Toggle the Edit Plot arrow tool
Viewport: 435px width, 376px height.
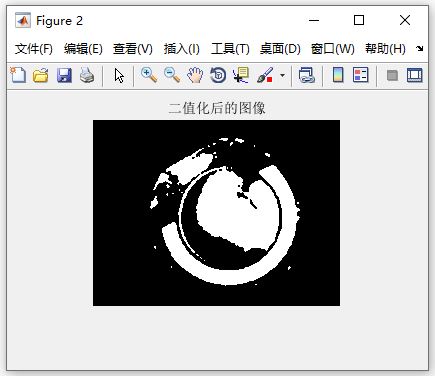click(x=119, y=76)
